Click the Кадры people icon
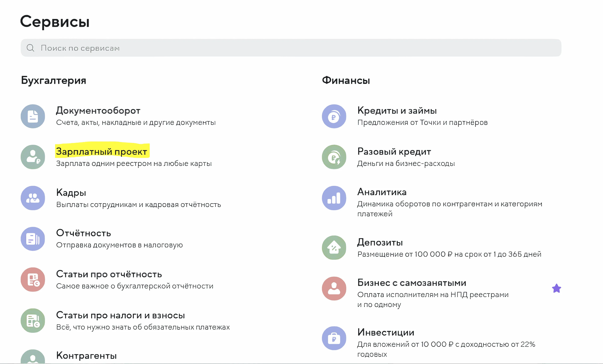603x364 pixels. 33,198
